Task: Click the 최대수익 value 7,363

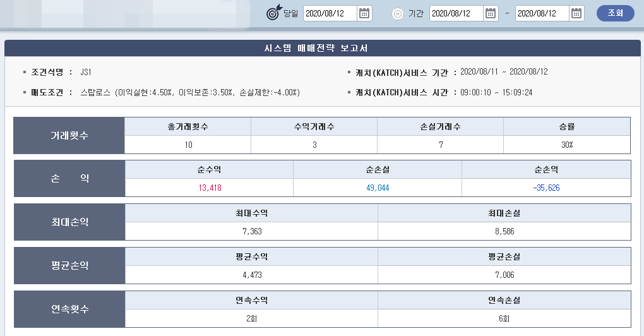Action: point(251,231)
